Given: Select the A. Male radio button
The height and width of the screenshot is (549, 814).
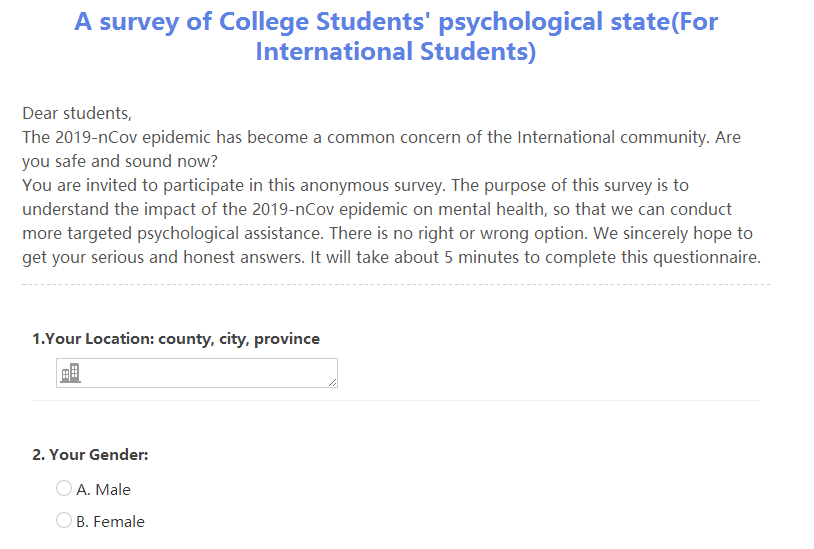Looking at the screenshot, I should pyautogui.click(x=64, y=488).
